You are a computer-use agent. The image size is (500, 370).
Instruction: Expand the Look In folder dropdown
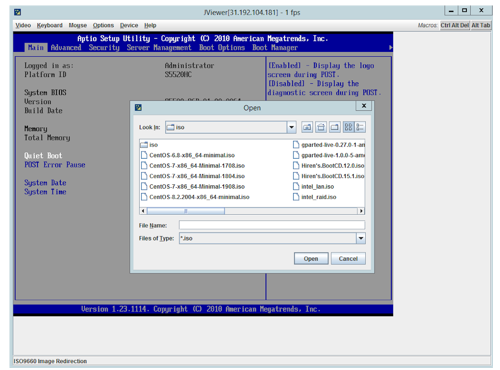click(291, 127)
